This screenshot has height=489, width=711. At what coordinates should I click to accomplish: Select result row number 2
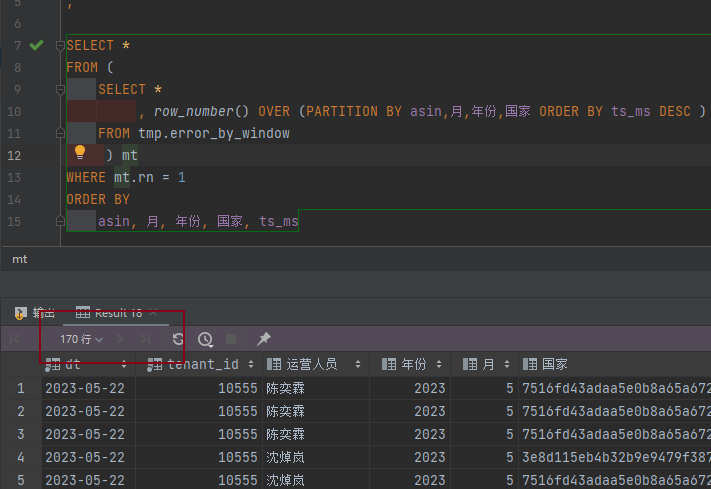click(x=21, y=411)
